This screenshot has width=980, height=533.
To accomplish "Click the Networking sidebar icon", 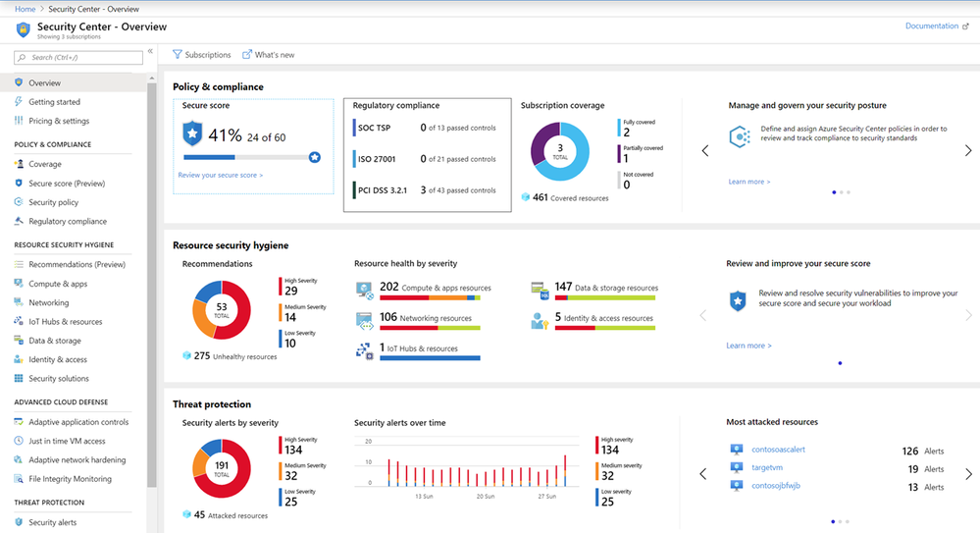I will click(19, 302).
